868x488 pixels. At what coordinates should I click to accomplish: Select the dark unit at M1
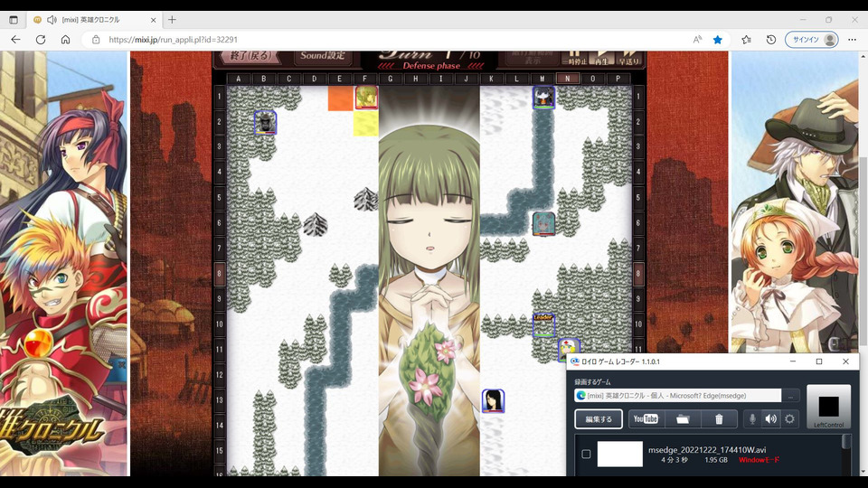pos(543,98)
